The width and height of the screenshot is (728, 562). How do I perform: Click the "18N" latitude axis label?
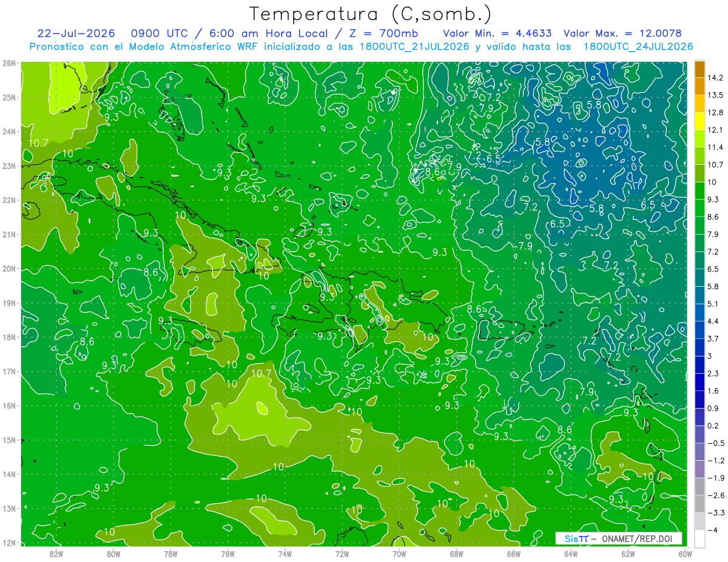tap(9, 337)
